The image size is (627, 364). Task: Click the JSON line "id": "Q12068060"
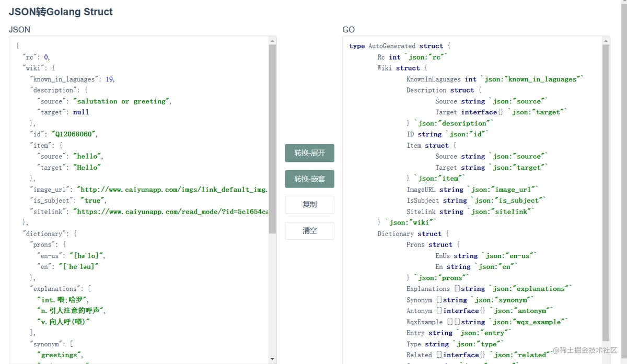[x=63, y=134]
